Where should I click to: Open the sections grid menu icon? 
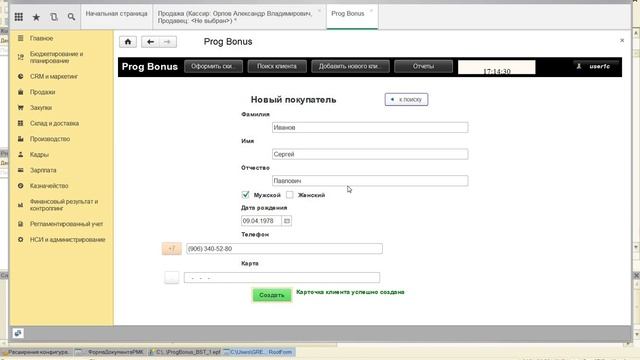click(x=18, y=17)
